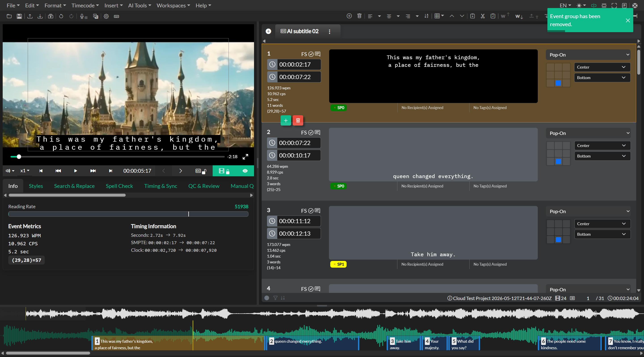The image size is (644, 357).
Task: Open playback speed x1 dropdown
Action: tap(25, 171)
